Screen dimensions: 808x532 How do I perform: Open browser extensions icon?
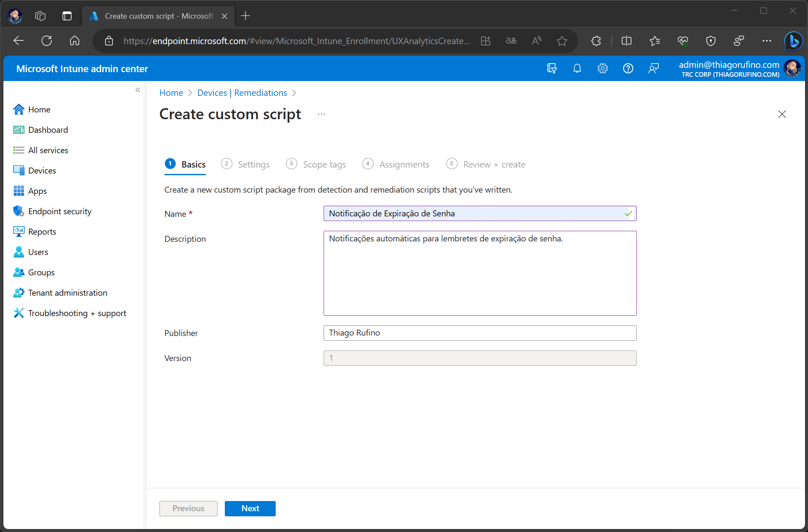point(596,41)
